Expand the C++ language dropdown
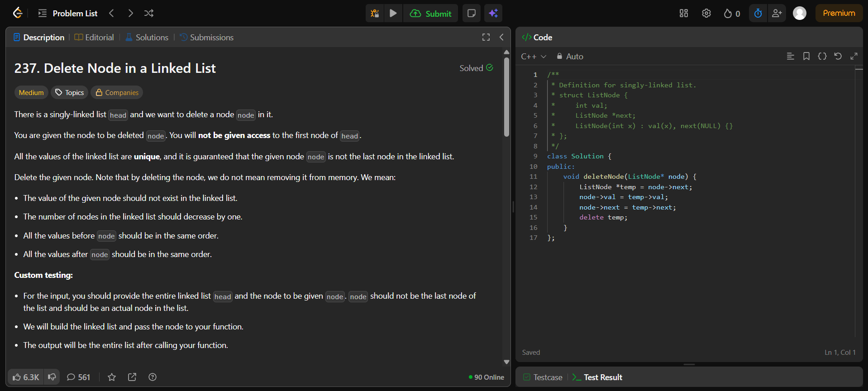The height and width of the screenshot is (391, 868). [x=534, y=57]
